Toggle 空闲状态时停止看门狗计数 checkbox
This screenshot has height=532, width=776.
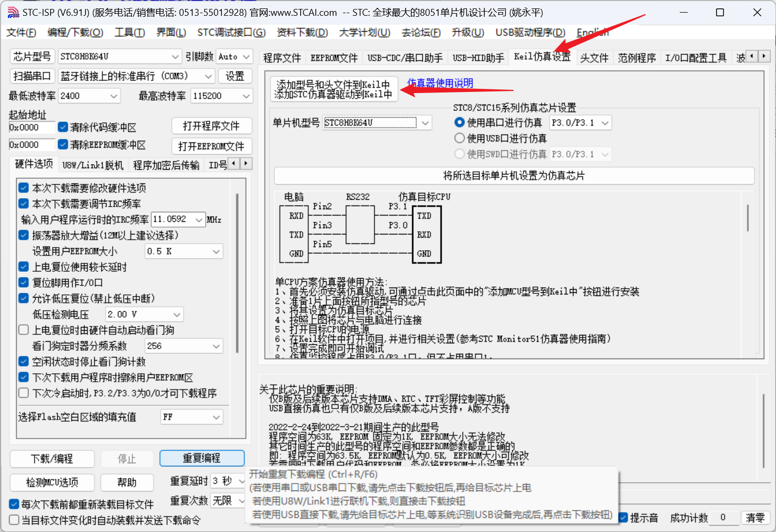[x=24, y=361]
